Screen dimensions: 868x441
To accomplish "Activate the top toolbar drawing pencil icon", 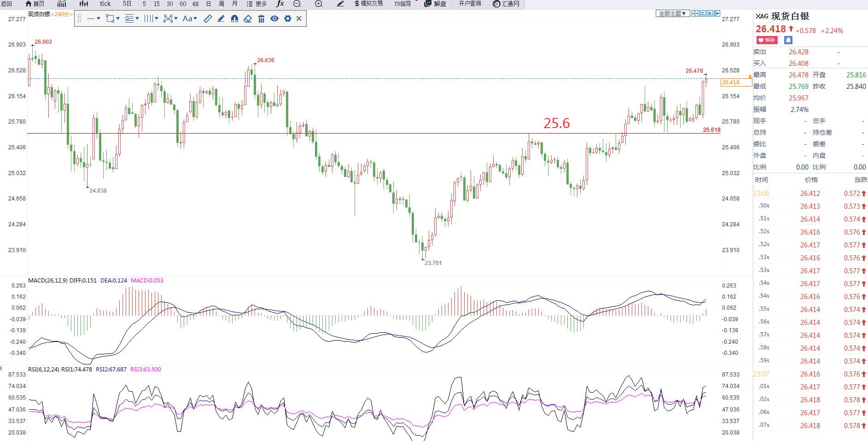I will 340,4.
